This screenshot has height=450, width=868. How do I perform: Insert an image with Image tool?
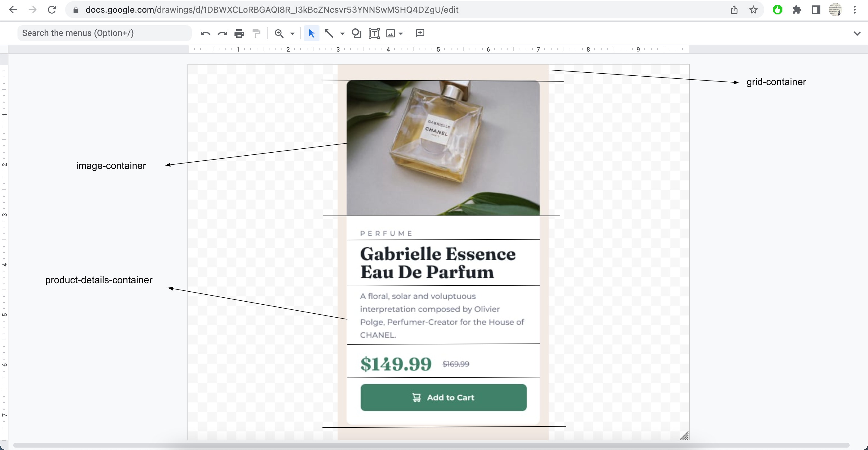(391, 33)
